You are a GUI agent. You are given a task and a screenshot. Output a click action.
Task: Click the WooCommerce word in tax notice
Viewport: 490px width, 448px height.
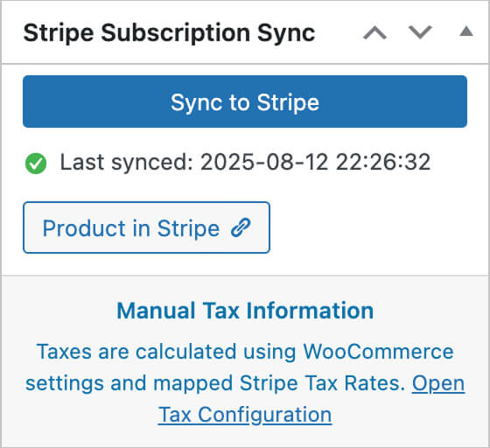pos(378,352)
